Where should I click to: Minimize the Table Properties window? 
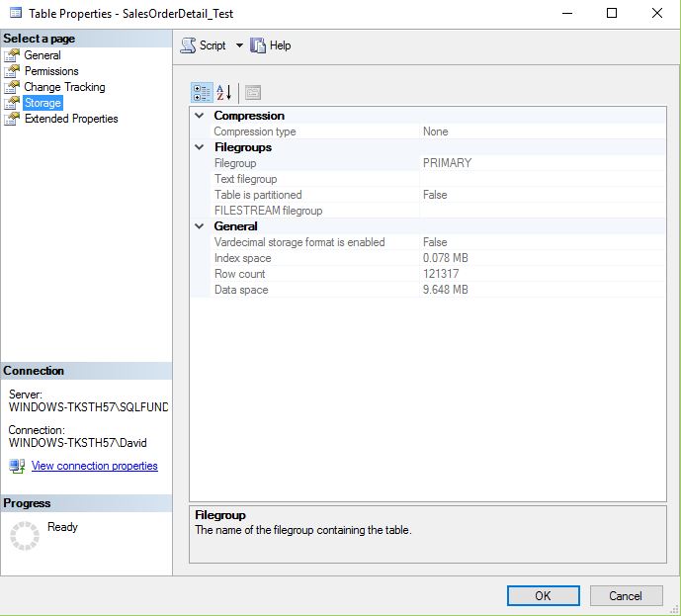[567, 13]
